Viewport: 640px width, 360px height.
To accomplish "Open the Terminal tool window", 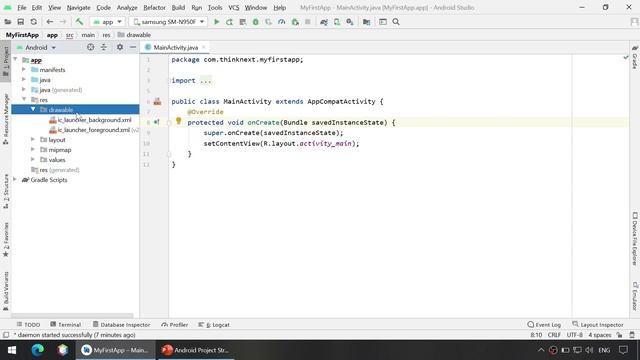I will tap(66, 324).
